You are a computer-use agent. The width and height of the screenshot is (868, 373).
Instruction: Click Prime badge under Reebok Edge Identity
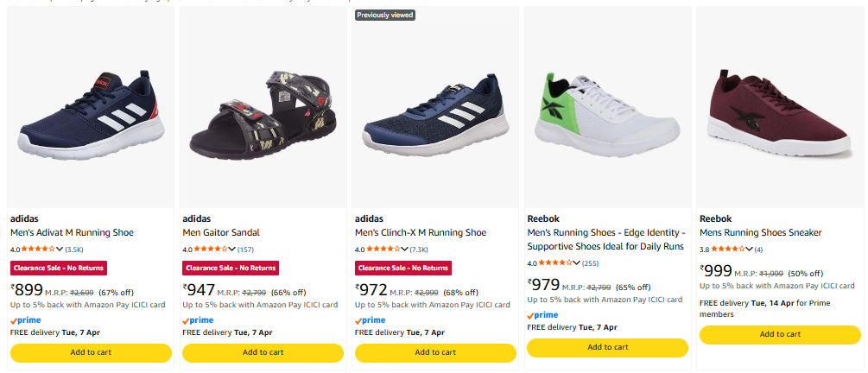(x=542, y=315)
